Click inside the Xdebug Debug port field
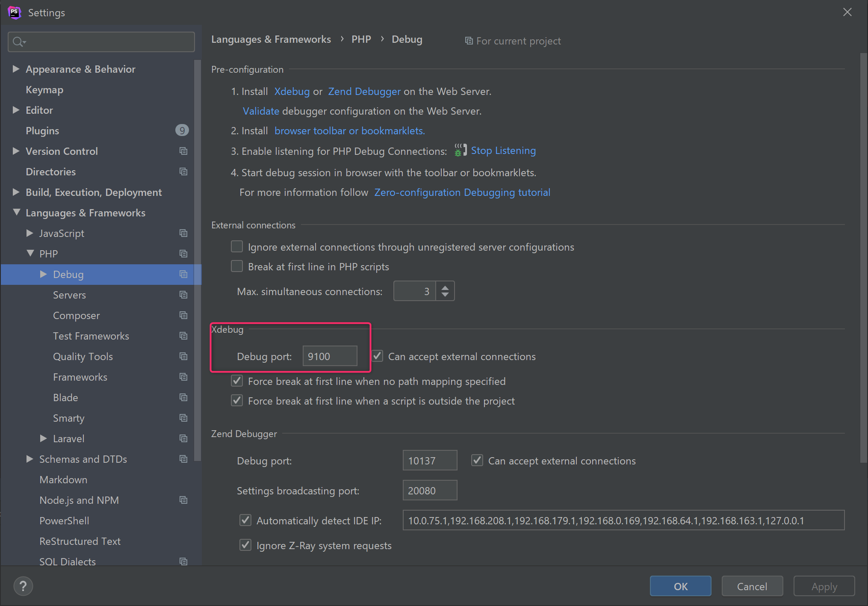Viewport: 868px width, 606px height. [329, 356]
